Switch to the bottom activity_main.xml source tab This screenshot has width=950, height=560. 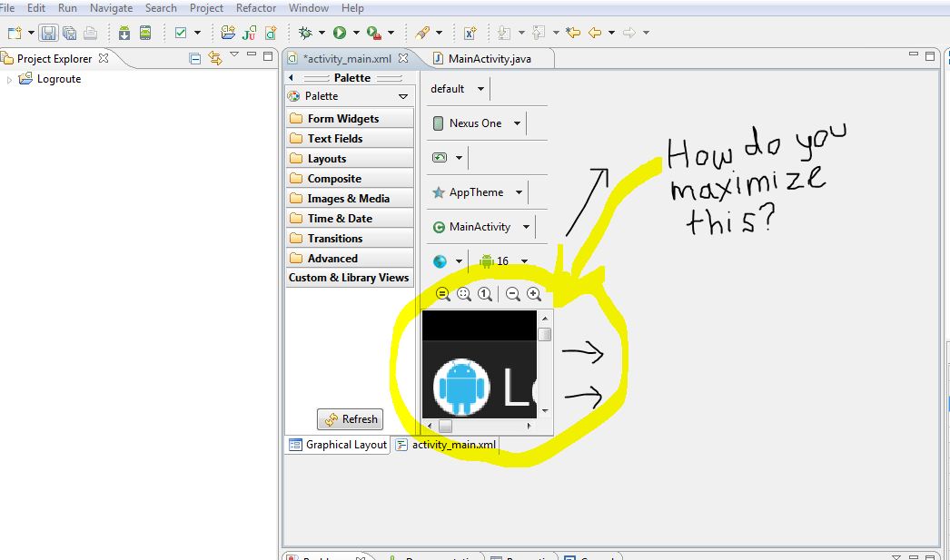(x=445, y=445)
